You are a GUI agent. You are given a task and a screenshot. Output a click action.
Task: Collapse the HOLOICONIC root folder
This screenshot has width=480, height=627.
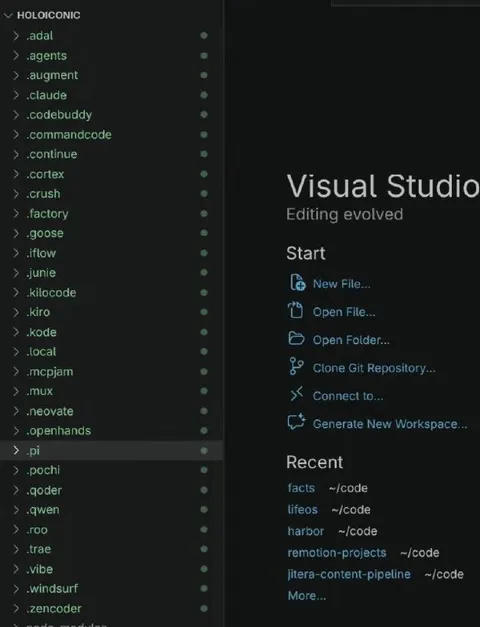pyautogui.click(x=8, y=16)
